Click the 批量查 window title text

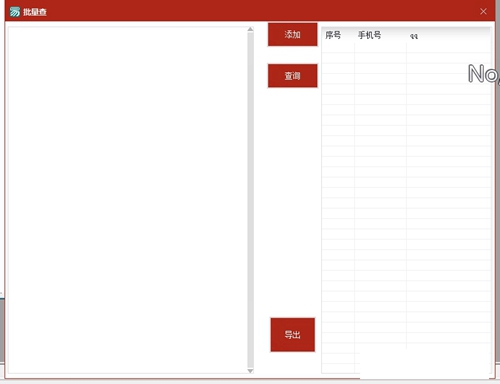tap(35, 12)
